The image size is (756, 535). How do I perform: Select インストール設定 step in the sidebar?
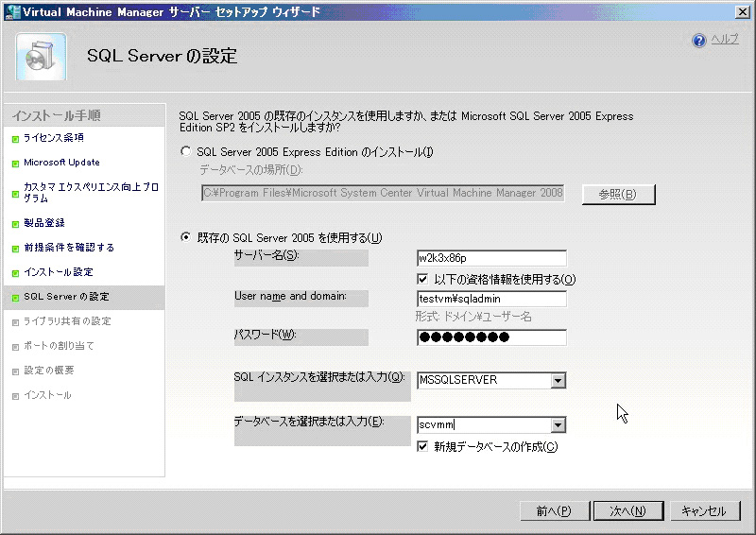58,272
